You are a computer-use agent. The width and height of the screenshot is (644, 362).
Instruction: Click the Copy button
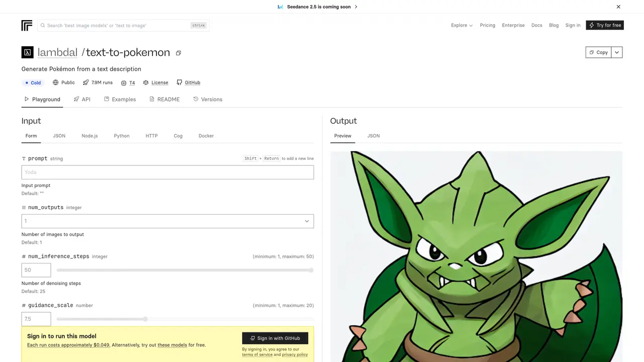coord(598,52)
